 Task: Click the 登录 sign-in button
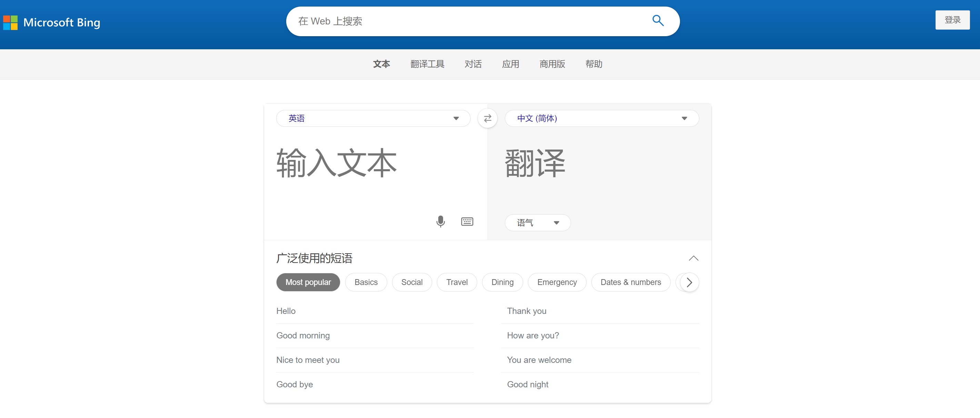click(x=953, y=20)
